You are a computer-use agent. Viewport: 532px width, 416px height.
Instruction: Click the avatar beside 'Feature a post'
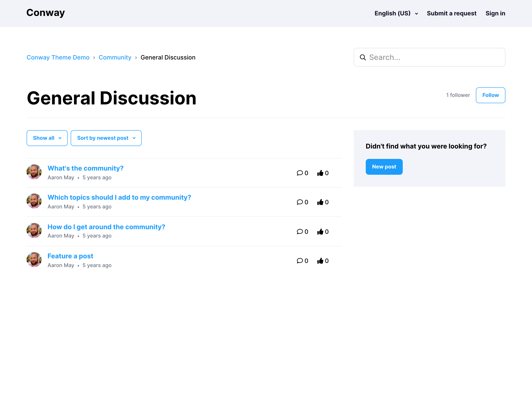coord(34,259)
